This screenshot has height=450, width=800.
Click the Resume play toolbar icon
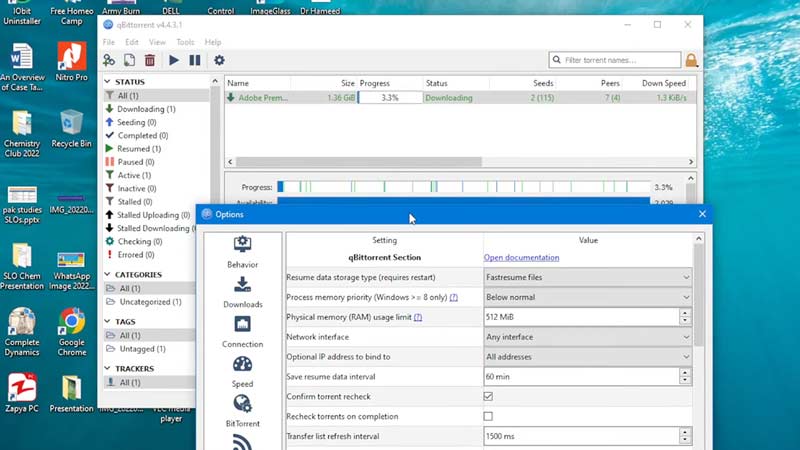point(174,60)
